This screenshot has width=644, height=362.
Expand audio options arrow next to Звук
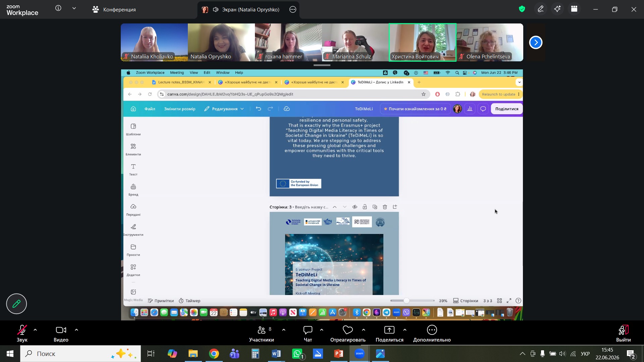coord(35,330)
